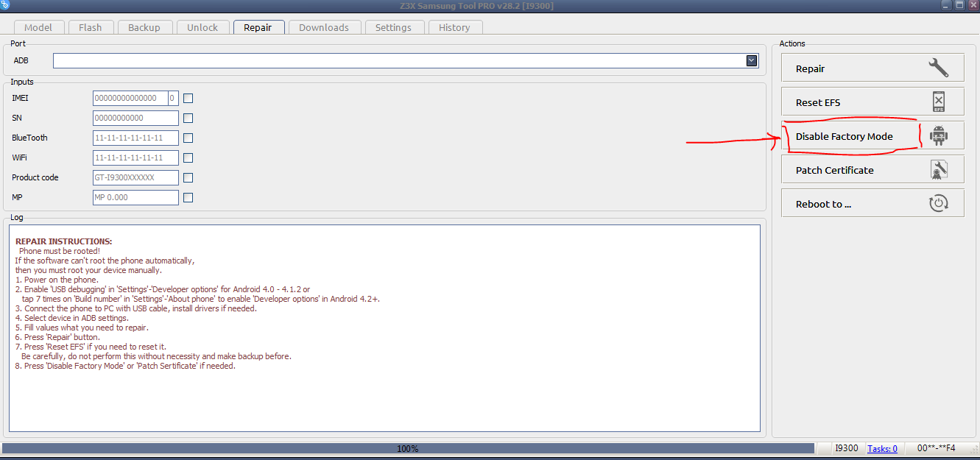Click the MP value field
Image resolution: width=980 pixels, height=460 pixels.
coord(135,197)
